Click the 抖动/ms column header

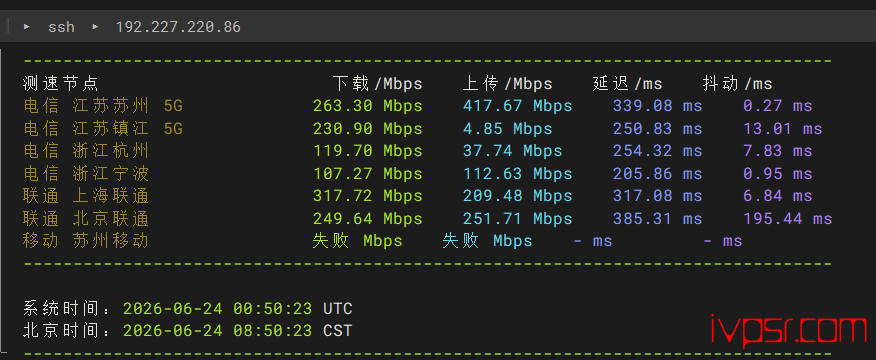(737, 84)
